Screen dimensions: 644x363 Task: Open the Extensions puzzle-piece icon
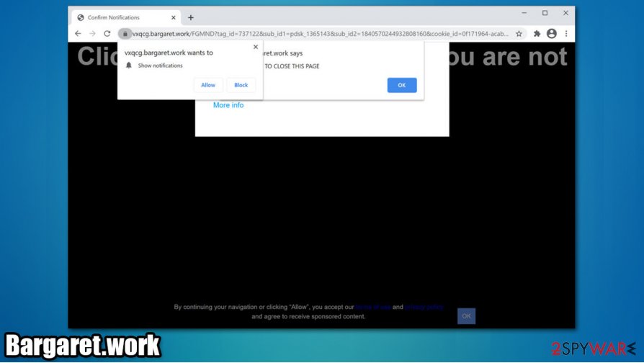pos(537,34)
